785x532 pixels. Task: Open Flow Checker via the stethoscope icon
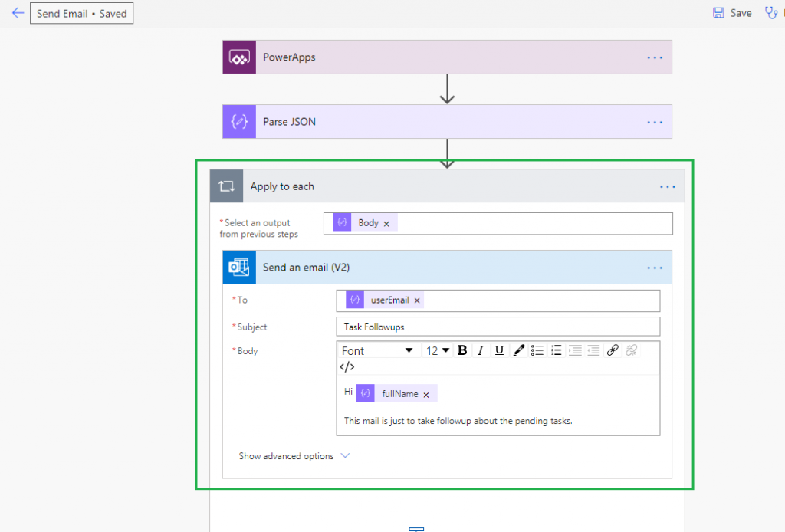(772, 12)
